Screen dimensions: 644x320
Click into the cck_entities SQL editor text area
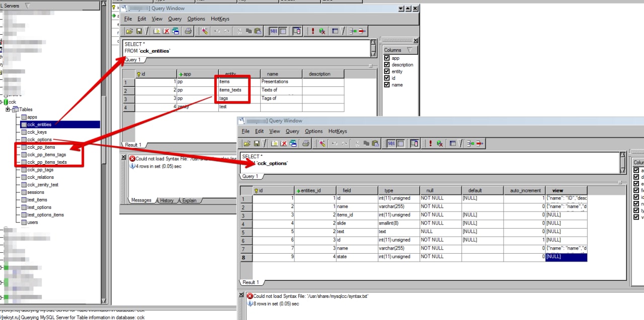pyautogui.click(x=246, y=48)
